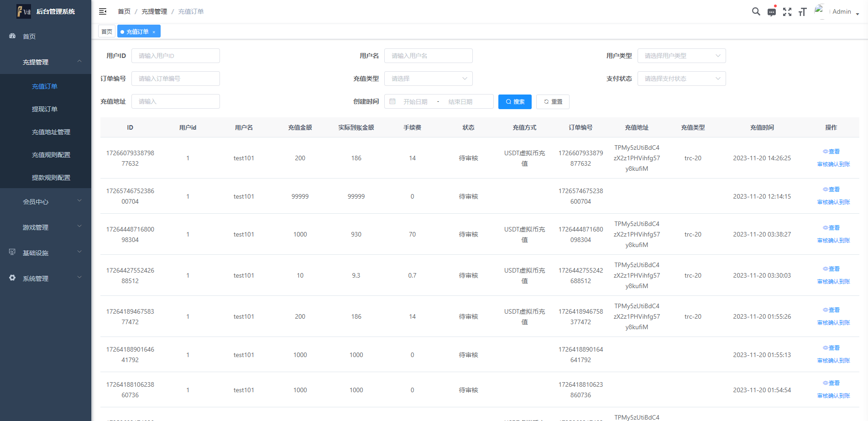The height and width of the screenshot is (421, 868).
Task: Open the 用户类型 dropdown
Action: [681, 56]
